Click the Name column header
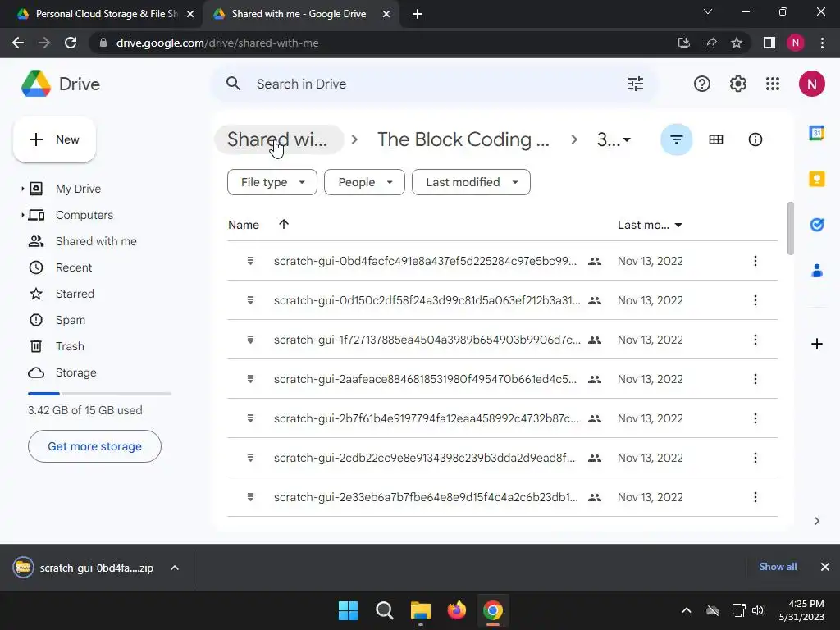Viewport: 840px width, 630px height. 244,225
